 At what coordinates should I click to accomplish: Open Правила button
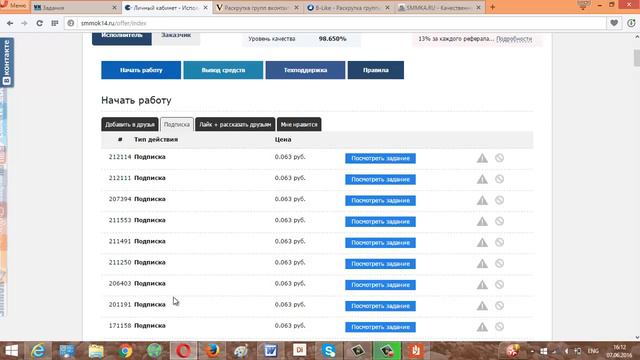(376, 70)
